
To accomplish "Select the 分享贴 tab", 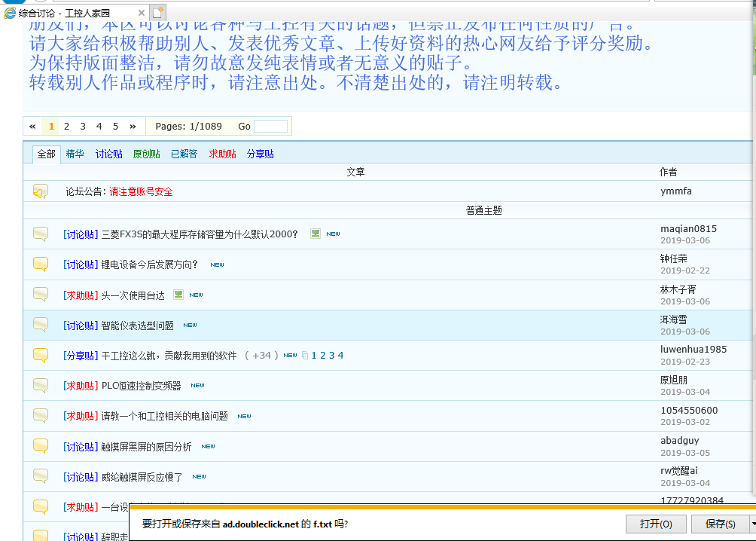I will tap(261, 154).
